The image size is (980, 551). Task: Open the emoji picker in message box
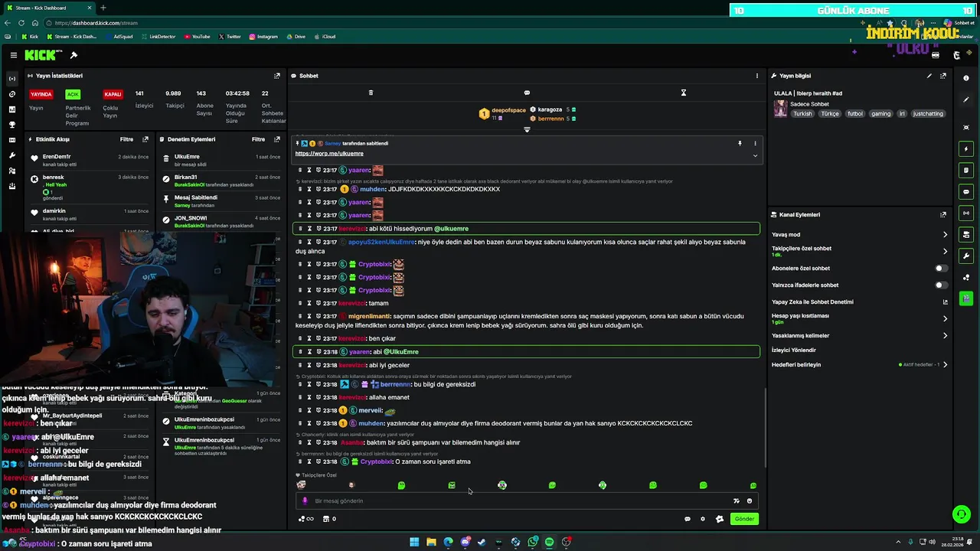pyautogui.click(x=750, y=501)
